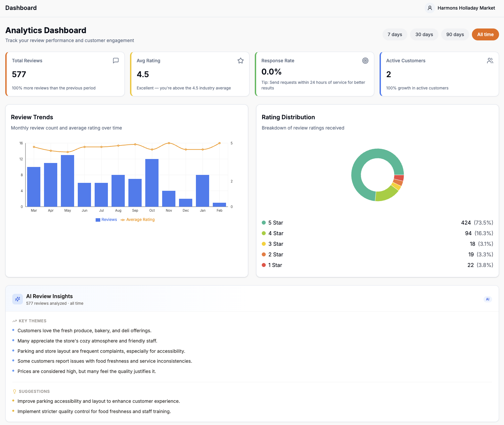Screen dimensions: 504x425
Task: Toggle the Reviews legend in the chart
Action: click(106, 220)
